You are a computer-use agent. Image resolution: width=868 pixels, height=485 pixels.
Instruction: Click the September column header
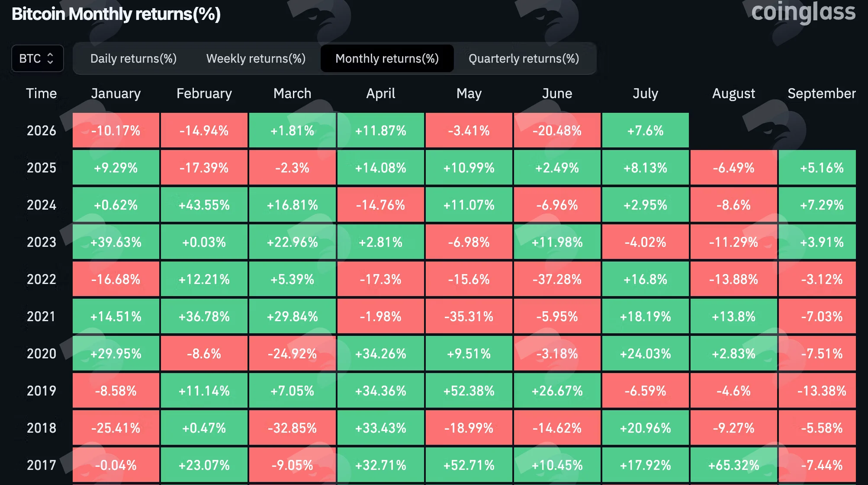(821, 93)
